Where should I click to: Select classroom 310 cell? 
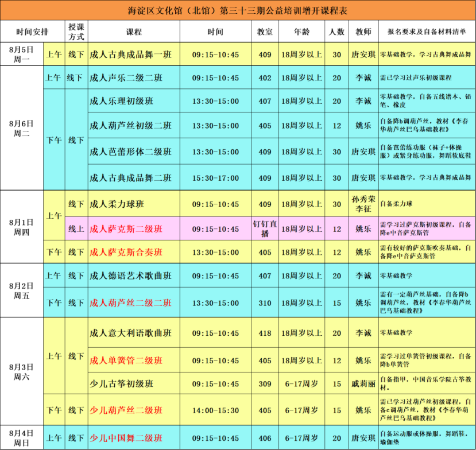(265, 302)
